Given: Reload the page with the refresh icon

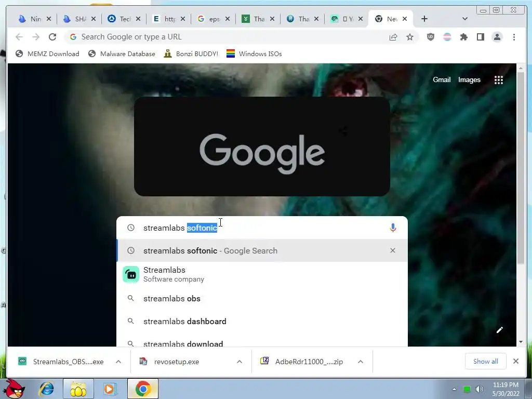Looking at the screenshot, I should click(52, 37).
